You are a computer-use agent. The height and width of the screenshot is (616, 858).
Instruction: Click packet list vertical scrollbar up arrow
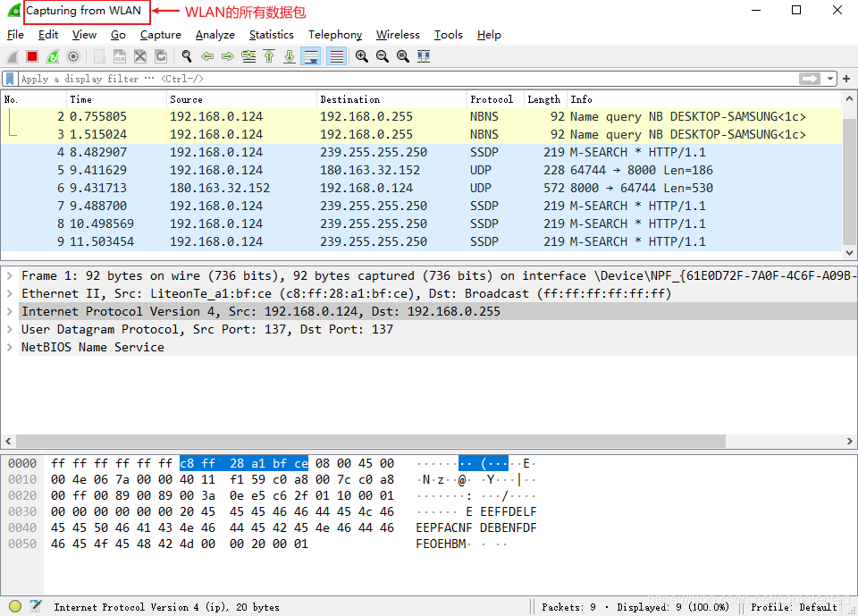(849, 99)
